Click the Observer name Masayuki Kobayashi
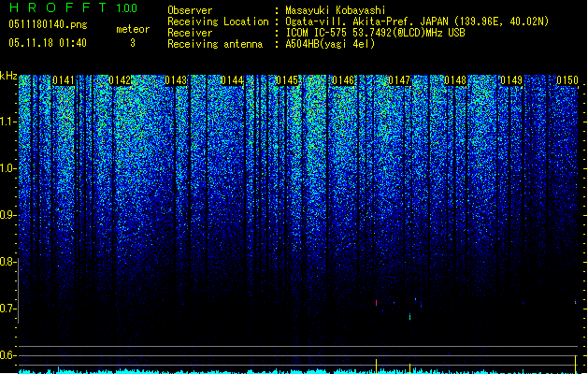 (336, 10)
